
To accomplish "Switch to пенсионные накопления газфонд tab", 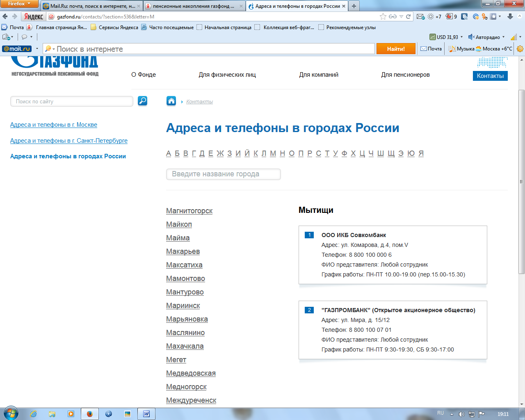I will pyautogui.click(x=194, y=6).
